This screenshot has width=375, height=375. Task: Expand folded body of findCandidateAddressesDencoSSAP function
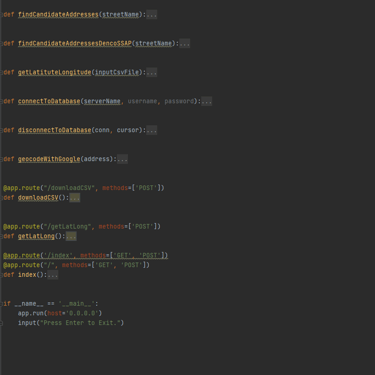[x=185, y=44]
